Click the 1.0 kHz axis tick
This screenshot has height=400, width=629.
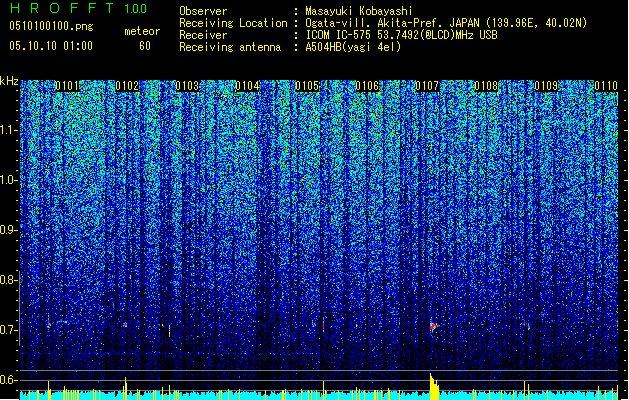[x=9, y=180]
